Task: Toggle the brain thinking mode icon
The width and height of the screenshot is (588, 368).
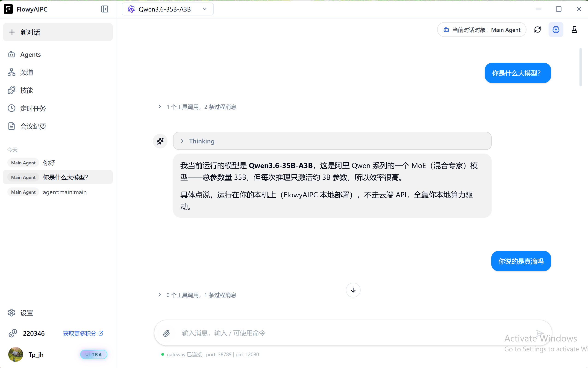Action: 556,30
